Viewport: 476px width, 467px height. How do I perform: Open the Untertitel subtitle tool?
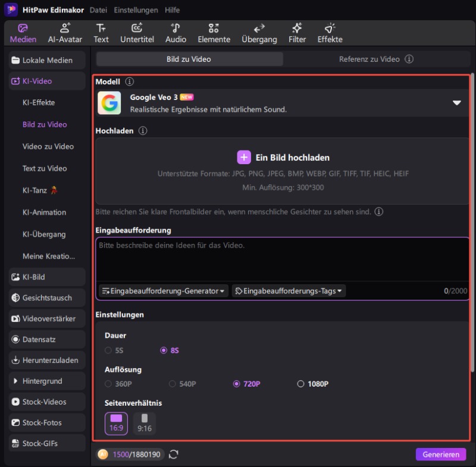point(137,33)
